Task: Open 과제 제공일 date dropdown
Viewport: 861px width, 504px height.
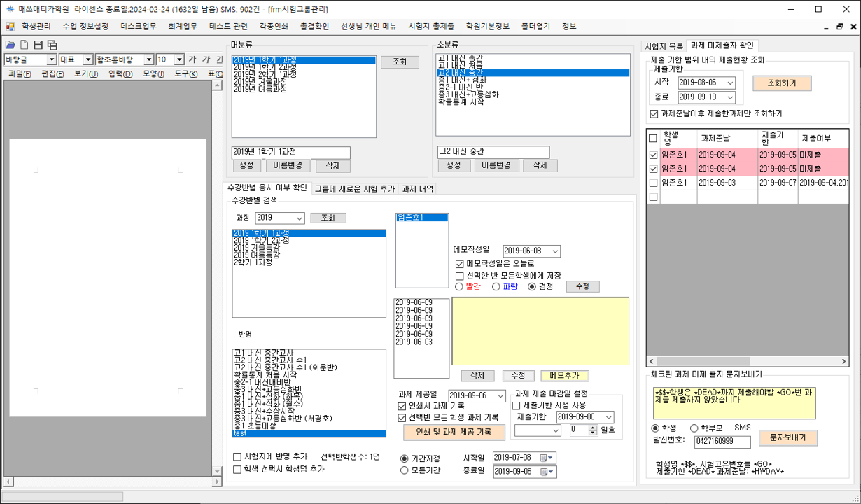Action: coord(500,396)
